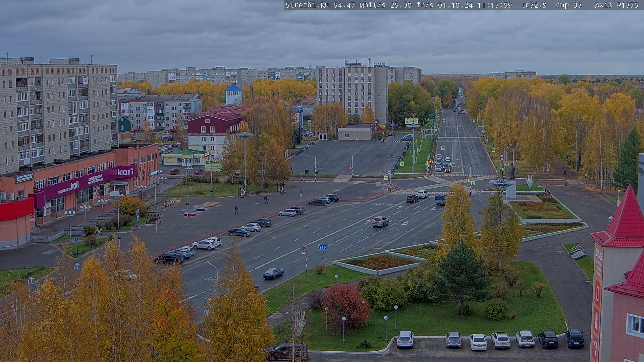Select the "Axis P1375" camera model text

[x=616, y=5]
